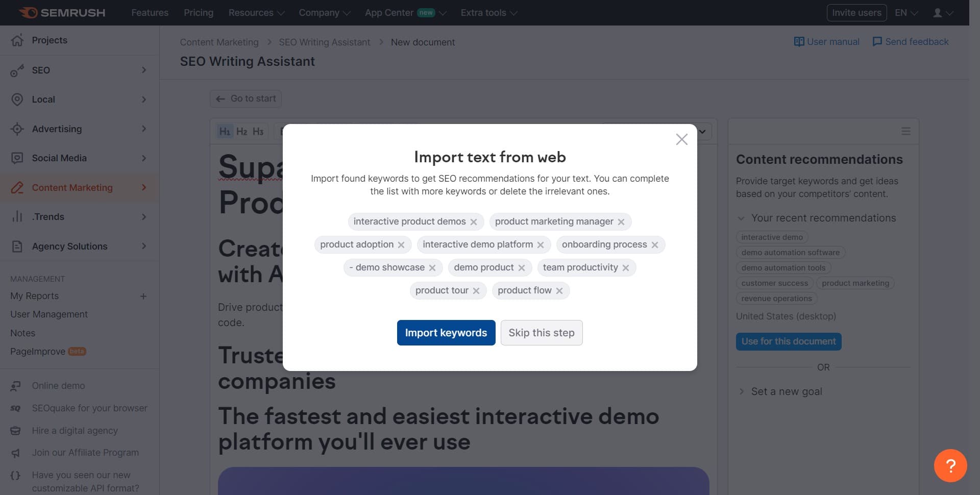Image resolution: width=980 pixels, height=495 pixels.
Task: Click the Social Media sidebar icon
Action: [17, 158]
